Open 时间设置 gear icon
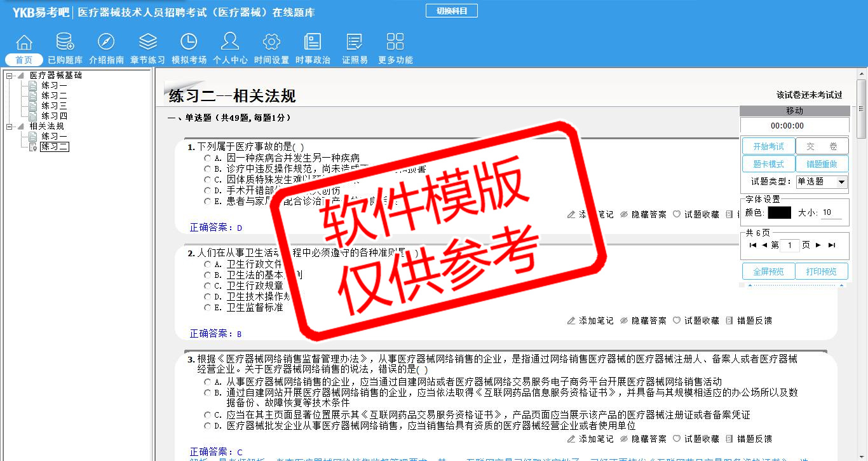The height and width of the screenshot is (461, 868). (271, 43)
